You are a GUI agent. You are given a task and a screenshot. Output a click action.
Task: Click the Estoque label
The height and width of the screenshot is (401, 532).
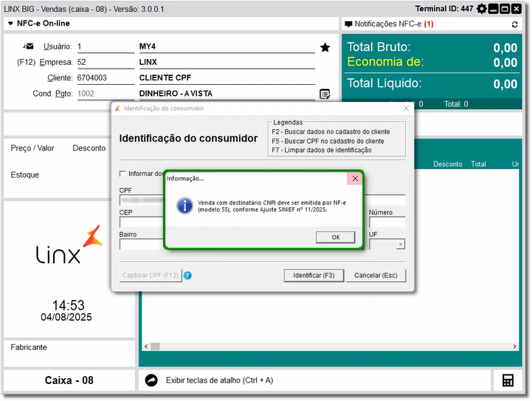pyautogui.click(x=25, y=175)
